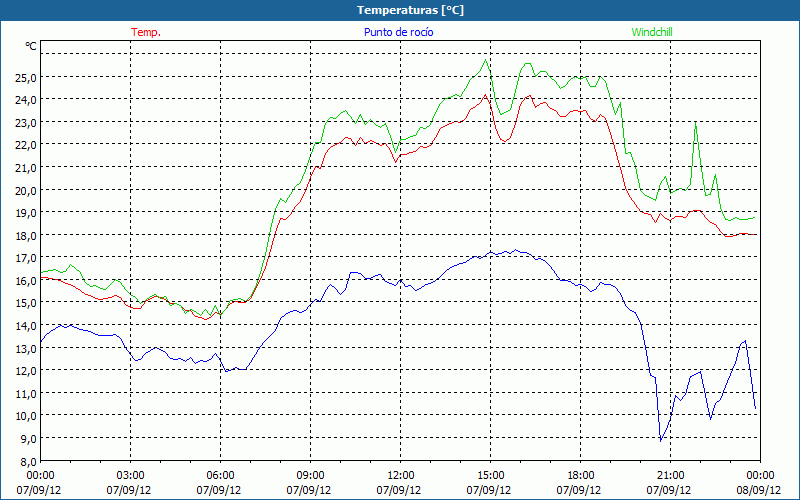Click the 11,0 y-axis value
The width and height of the screenshot is (800, 500).
27,393
